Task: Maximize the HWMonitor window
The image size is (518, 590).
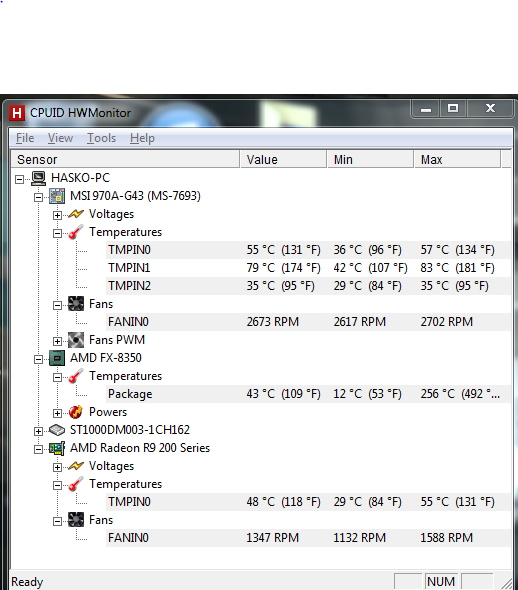Action: click(453, 109)
